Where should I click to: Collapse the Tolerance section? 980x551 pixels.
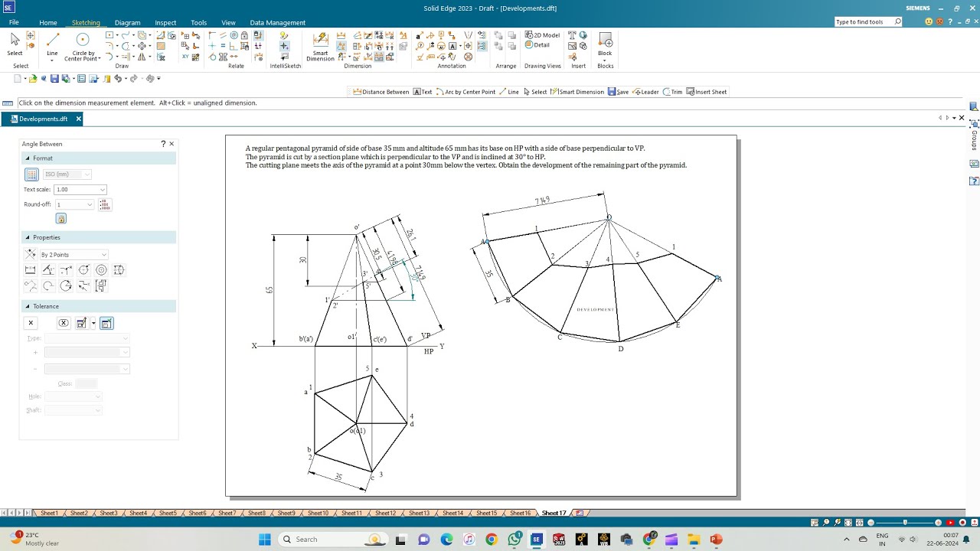click(28, 306)
